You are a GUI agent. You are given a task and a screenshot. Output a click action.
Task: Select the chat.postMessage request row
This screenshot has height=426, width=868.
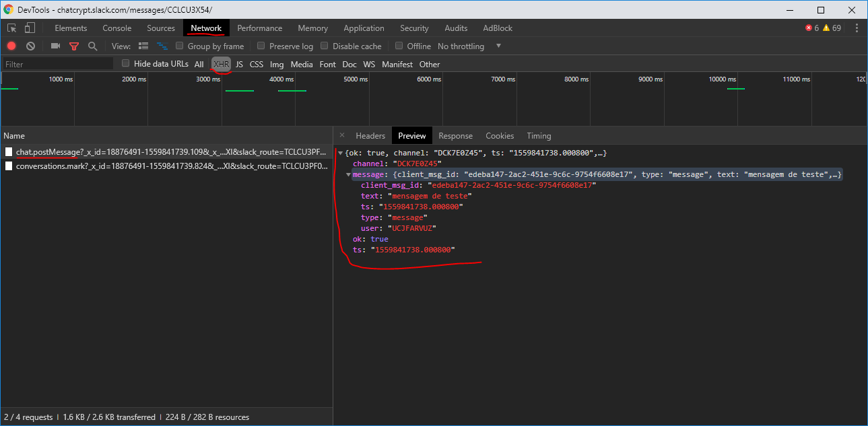[166, 152]
